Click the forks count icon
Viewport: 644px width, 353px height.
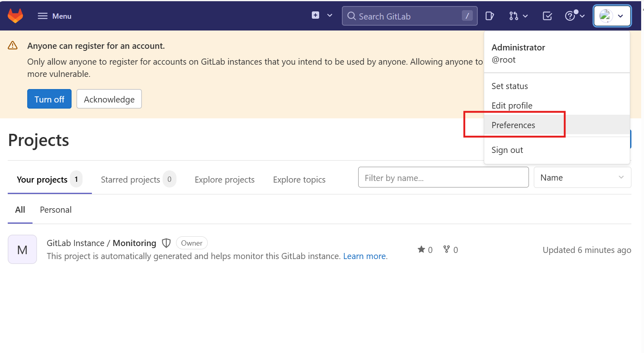point(446,249)
